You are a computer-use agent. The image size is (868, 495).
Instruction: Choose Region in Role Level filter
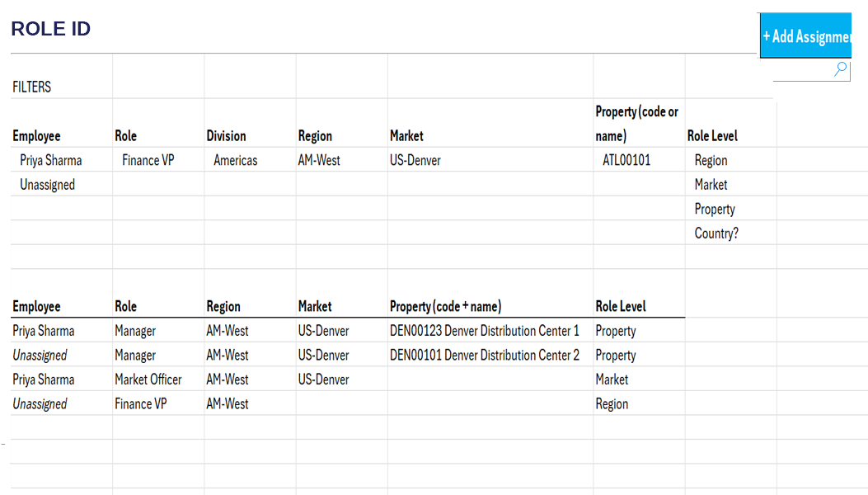(711, 160)
